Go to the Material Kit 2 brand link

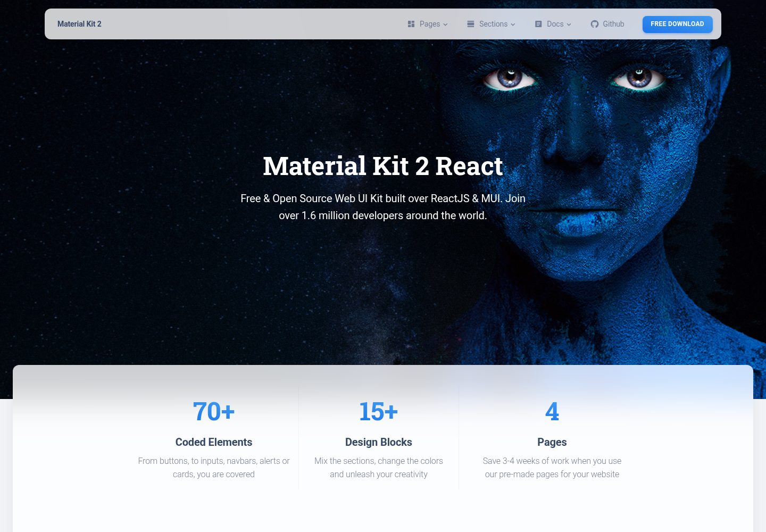tap(79, 24)
